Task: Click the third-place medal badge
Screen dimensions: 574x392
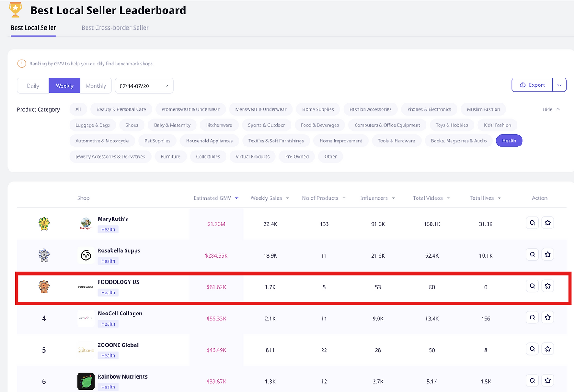Action: (x=44, y=287)
